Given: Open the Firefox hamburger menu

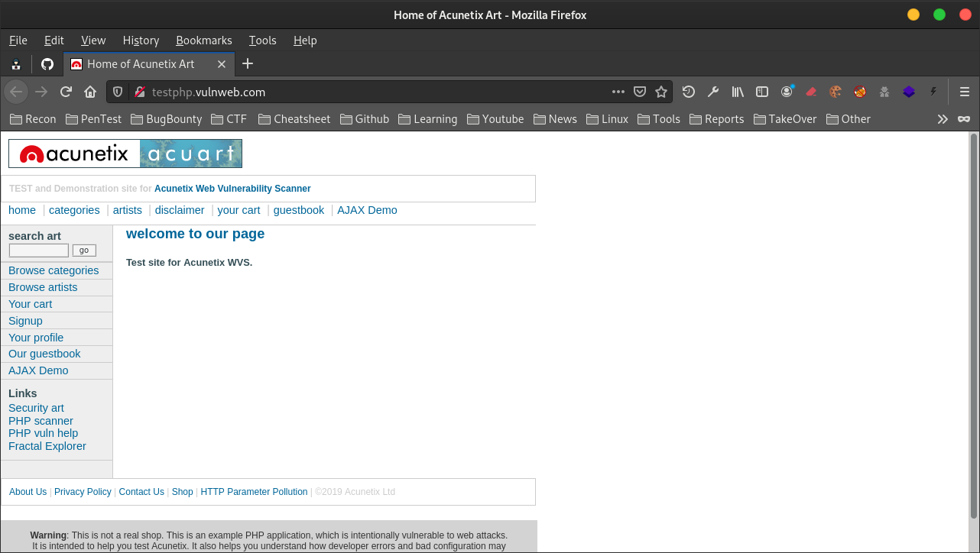Looking at the screenshot, I should pyautogui.click(x=965, y=92).
